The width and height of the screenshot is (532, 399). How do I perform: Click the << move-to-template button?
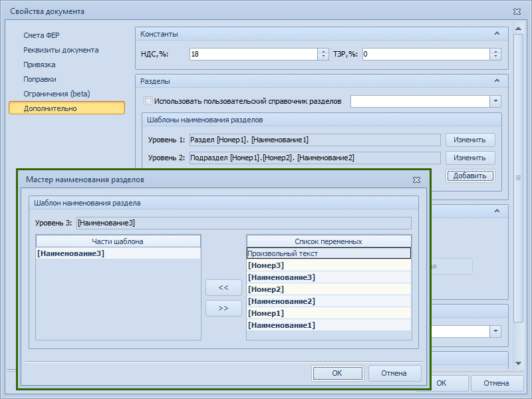click(223, 288)
